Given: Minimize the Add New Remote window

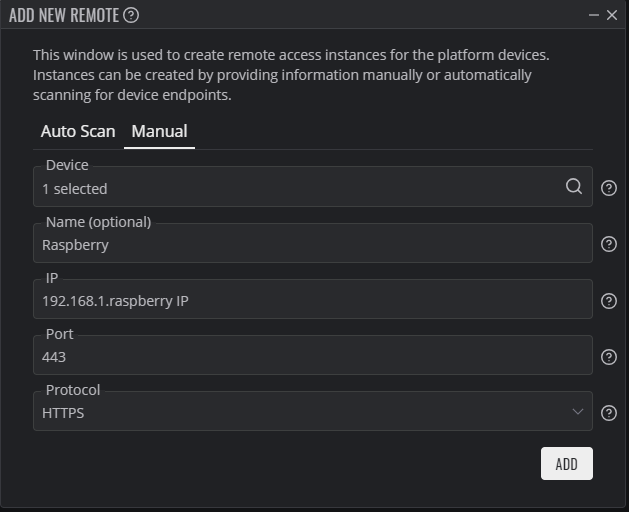Looking at the screenshot, I should pos(593,15).
